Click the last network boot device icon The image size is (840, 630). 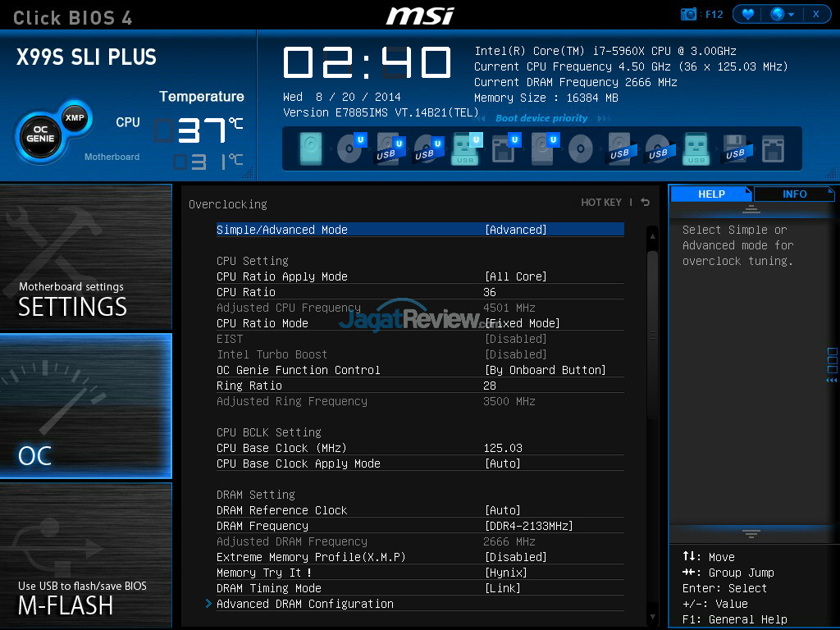772,148
